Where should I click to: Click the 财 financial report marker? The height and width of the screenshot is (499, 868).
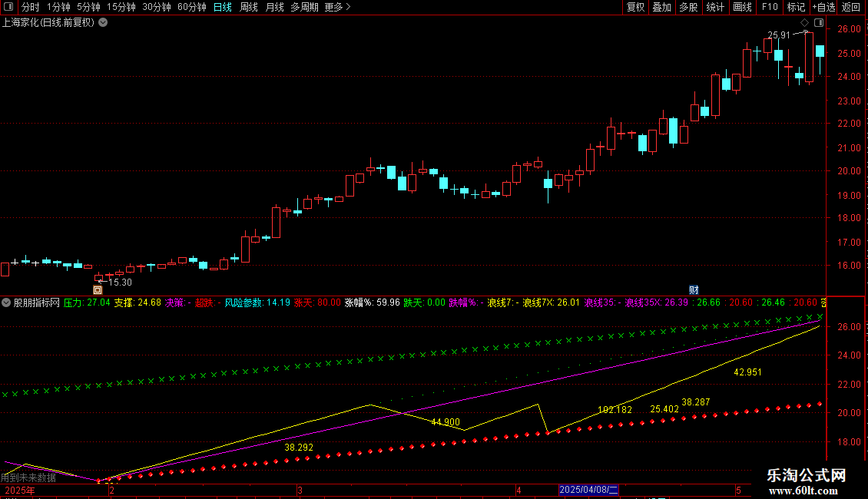click(x=694, y=290)
